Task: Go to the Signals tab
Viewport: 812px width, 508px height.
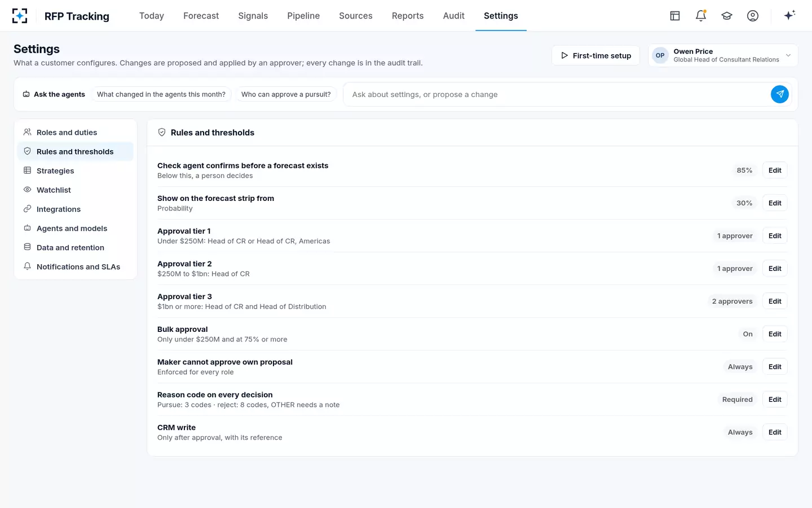Action: (x=253, y=16)
